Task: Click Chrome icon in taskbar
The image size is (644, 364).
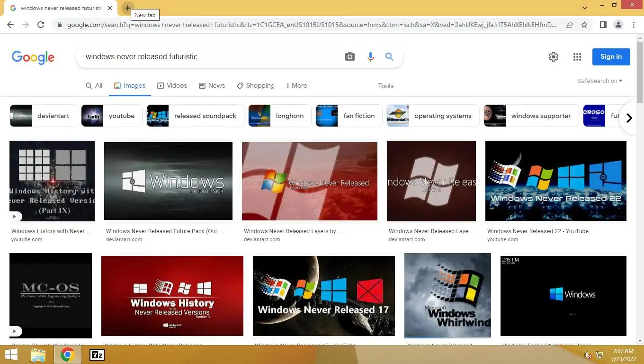Action: point(67,355)
